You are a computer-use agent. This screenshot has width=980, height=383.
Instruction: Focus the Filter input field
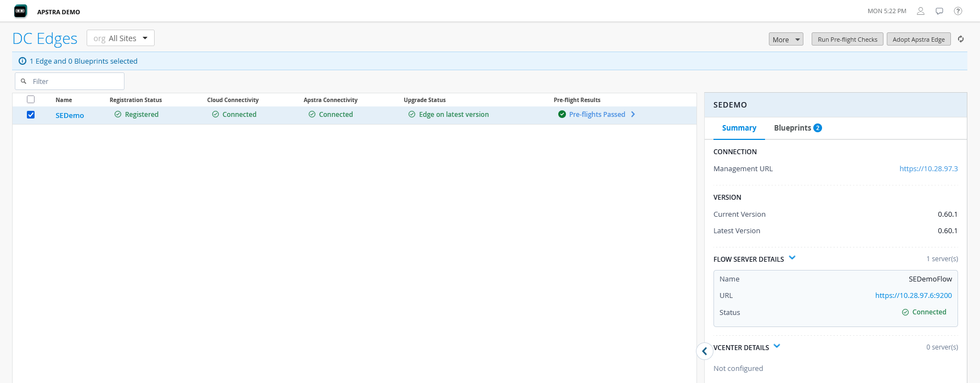click(x=70, y=81)
